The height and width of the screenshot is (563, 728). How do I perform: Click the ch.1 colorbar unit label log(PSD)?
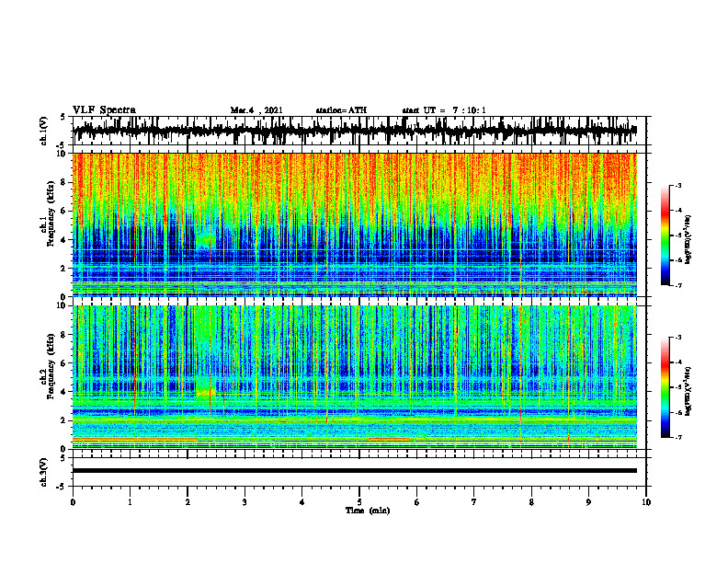688,239
